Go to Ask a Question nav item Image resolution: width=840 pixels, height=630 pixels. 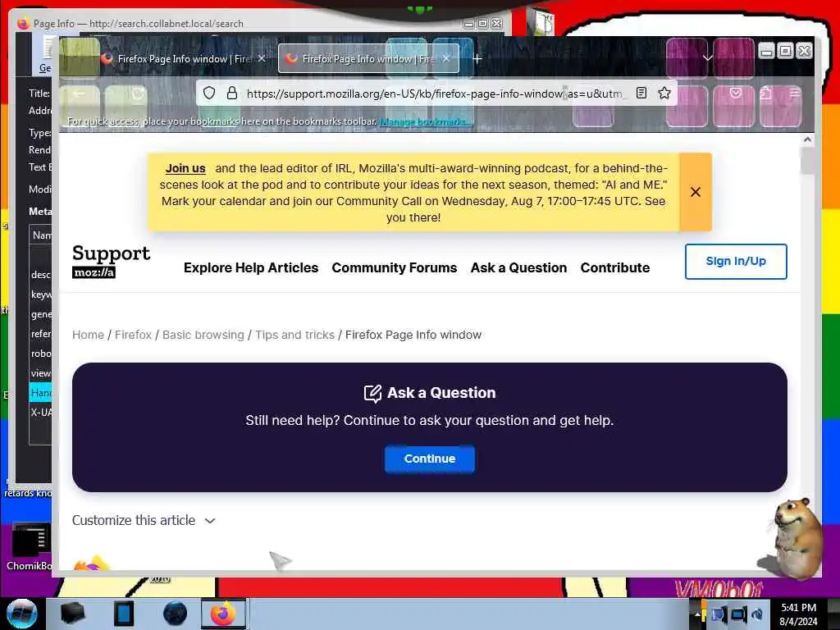coord(518,268)
